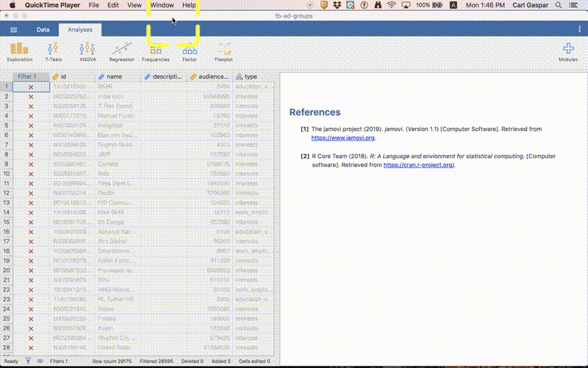
Task: Open the Flexplot module
Action: [223, 51]
